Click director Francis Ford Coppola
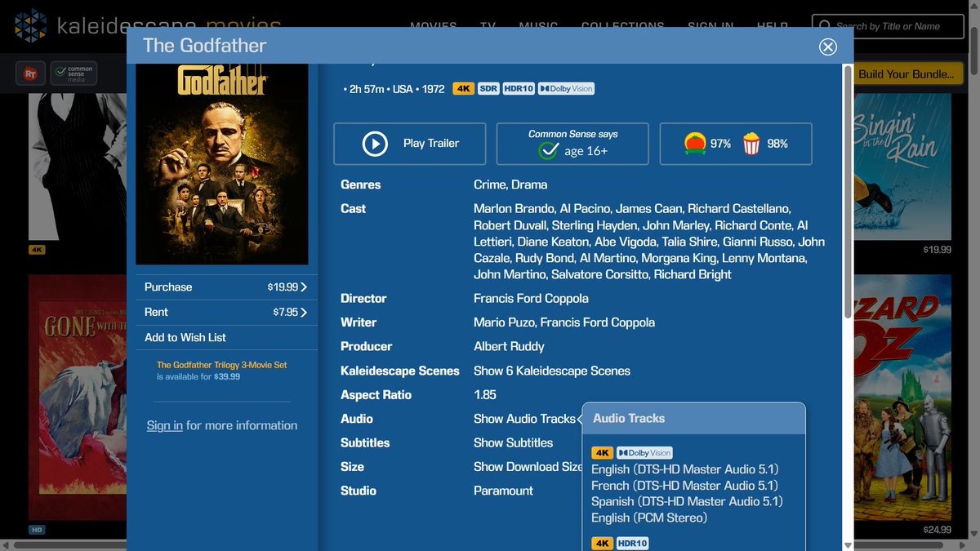The image size is (980, 551). coord(531,299)
